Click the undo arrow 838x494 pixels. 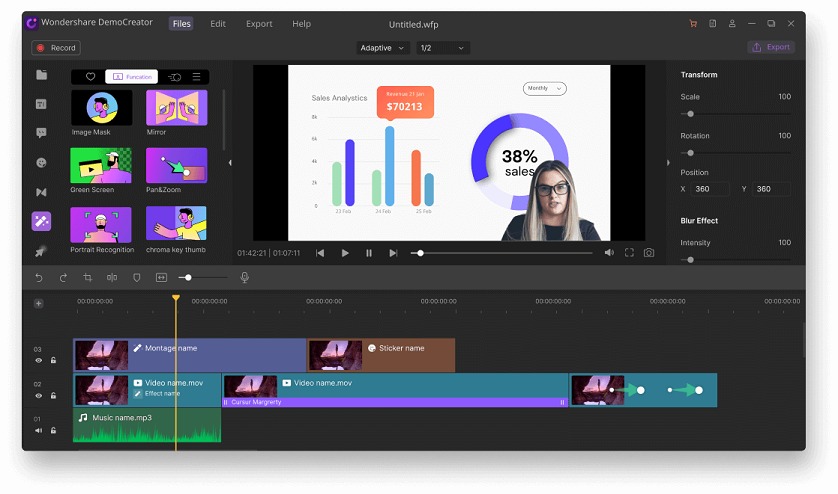coord(38,277)
